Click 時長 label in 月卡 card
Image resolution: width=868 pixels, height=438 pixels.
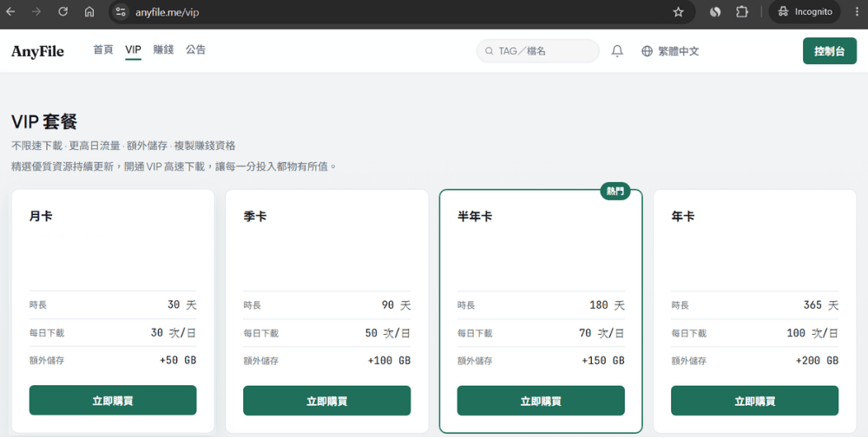point(38,304)
